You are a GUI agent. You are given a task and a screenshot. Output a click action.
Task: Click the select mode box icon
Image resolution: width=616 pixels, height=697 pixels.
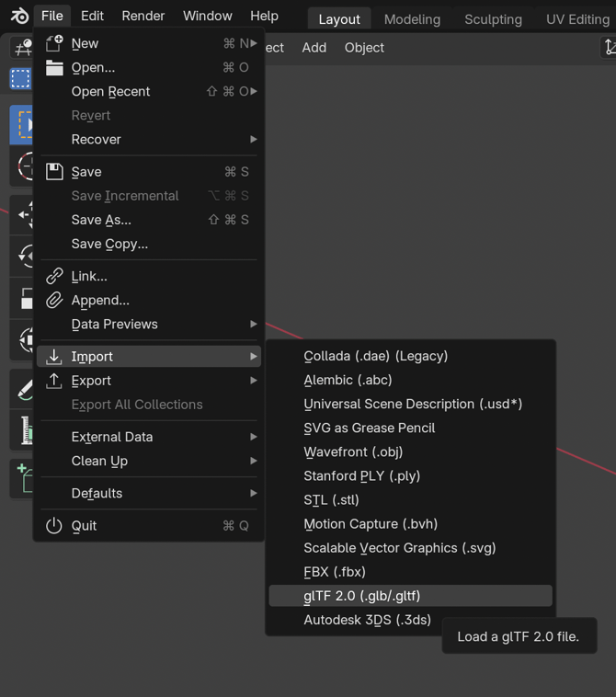pos(21,79)
